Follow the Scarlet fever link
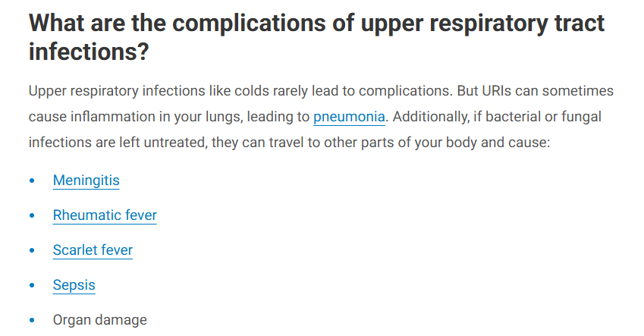The width and height of the screenshot is (644, 336). click(93, 250)
